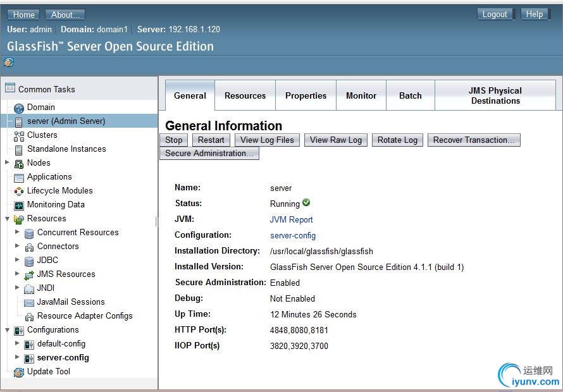563x392 pixels.
Task: Click the Concurrent Resources database icon
Action: point(29,234)
